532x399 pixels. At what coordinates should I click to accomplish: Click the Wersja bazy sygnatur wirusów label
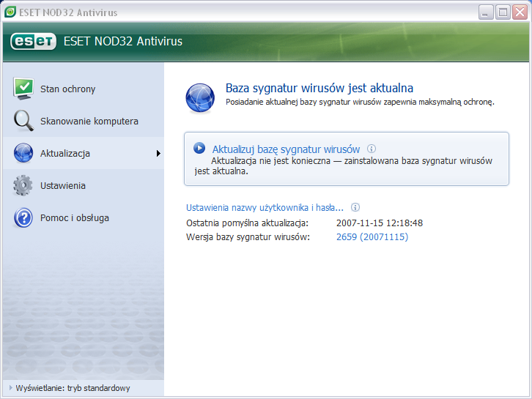(248, 236)
